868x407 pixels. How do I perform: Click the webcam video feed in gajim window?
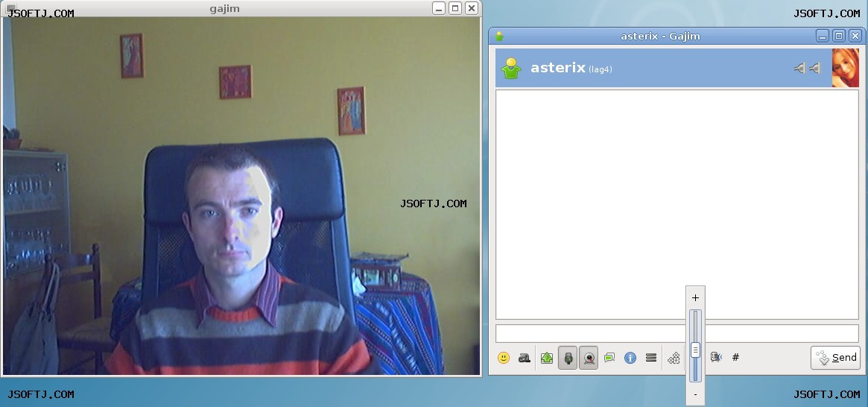pyautogui.click(x=241, y=196)
